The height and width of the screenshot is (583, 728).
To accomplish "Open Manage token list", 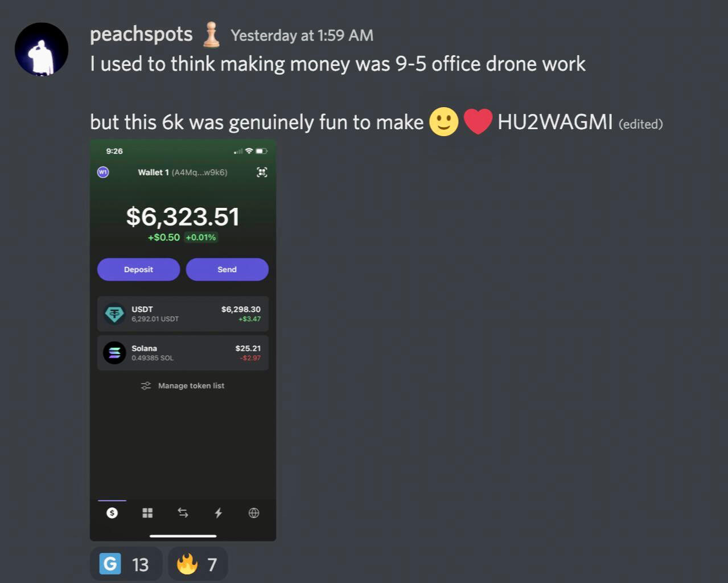I will click(x=183, y=385).
